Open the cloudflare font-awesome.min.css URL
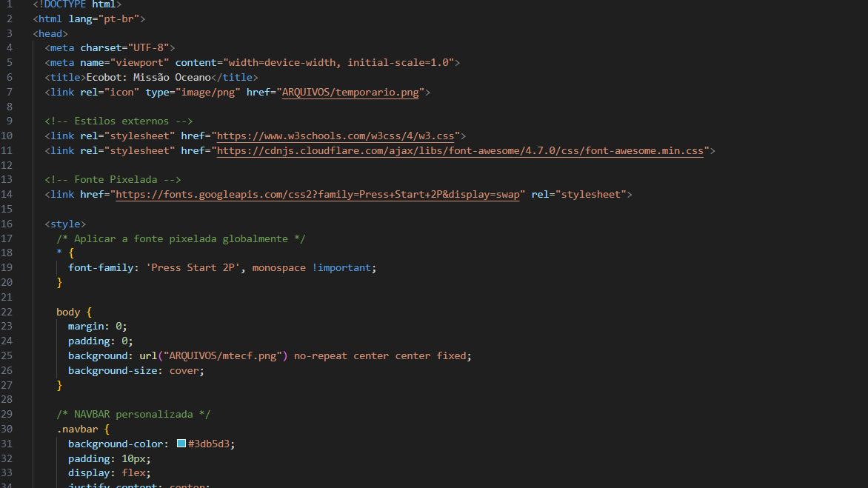Image resolution: width=868 pixels, height=488 pixels. tap(460, 151)
